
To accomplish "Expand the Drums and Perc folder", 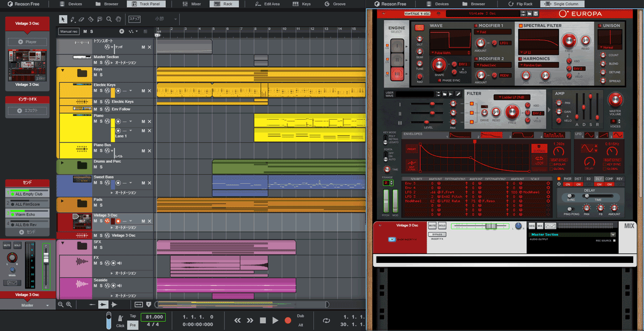I will (x=62, y=162).
